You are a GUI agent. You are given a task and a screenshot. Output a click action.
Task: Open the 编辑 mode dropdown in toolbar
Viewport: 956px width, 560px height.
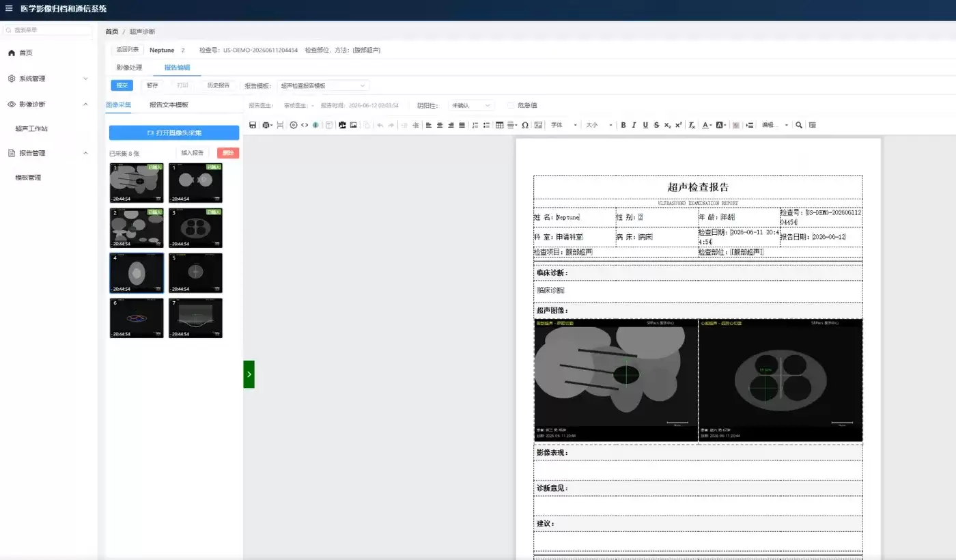point(775,125)
